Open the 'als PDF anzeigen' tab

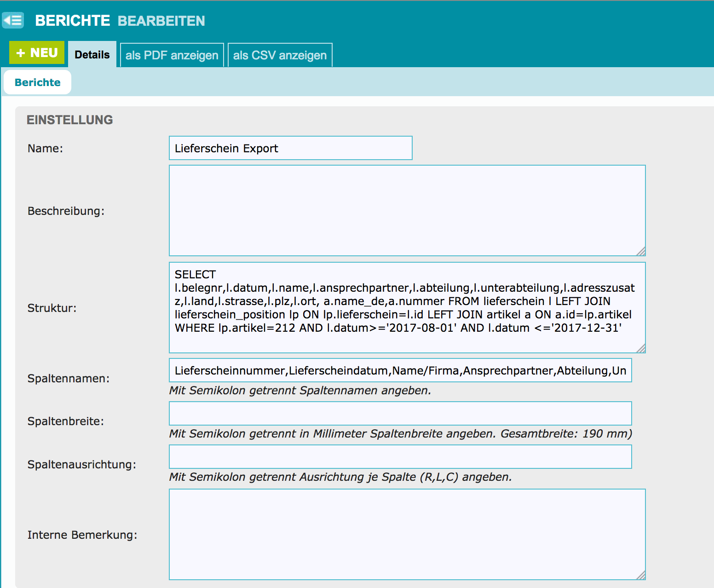[x=172, y=55]
